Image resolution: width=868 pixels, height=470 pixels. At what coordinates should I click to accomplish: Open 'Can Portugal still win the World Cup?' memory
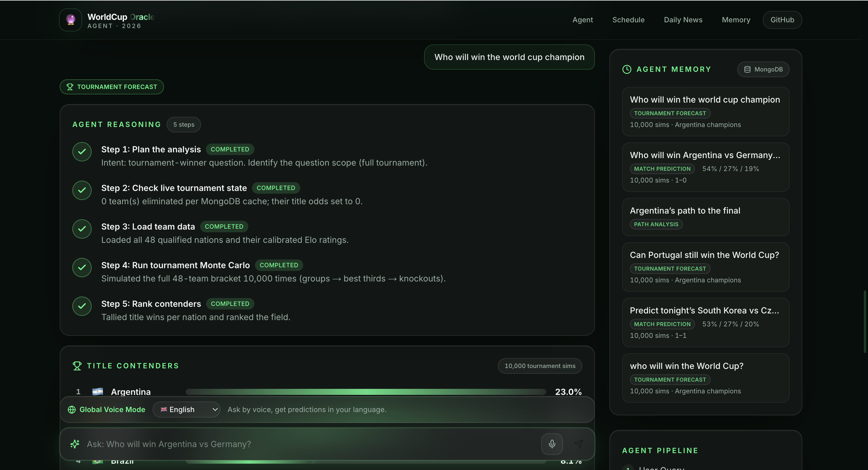[x=706, y=267]
